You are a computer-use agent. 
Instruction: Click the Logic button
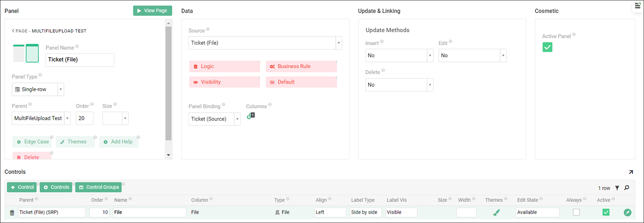pyautogui.click(x=225, y=67)
